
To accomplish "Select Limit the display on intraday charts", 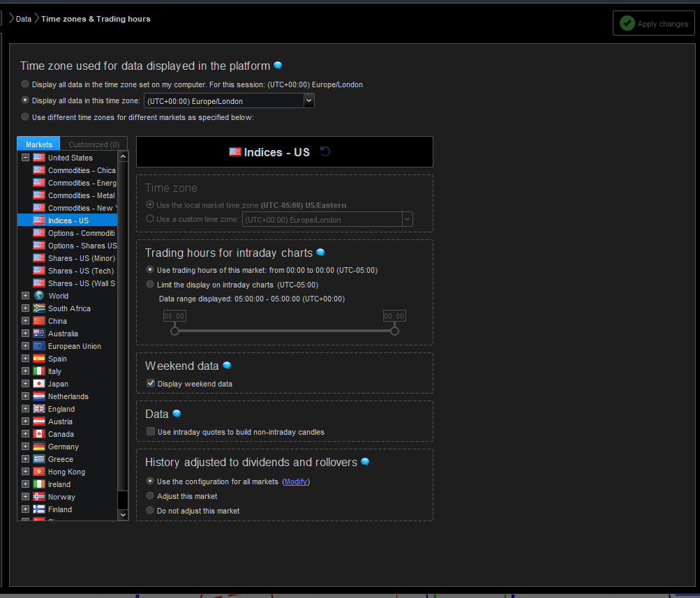I will pos(150,284).
